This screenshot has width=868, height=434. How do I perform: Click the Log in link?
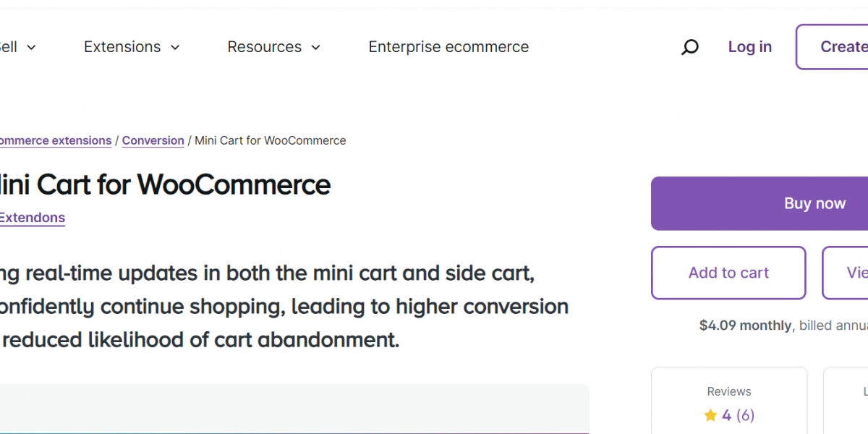point(749,47)
